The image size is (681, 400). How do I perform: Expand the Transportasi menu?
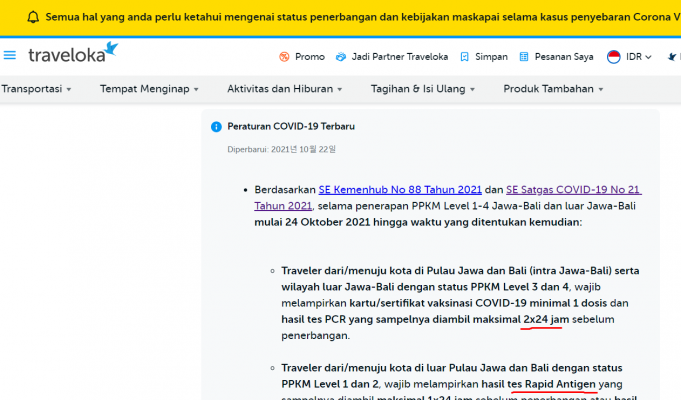click(36, 89)
